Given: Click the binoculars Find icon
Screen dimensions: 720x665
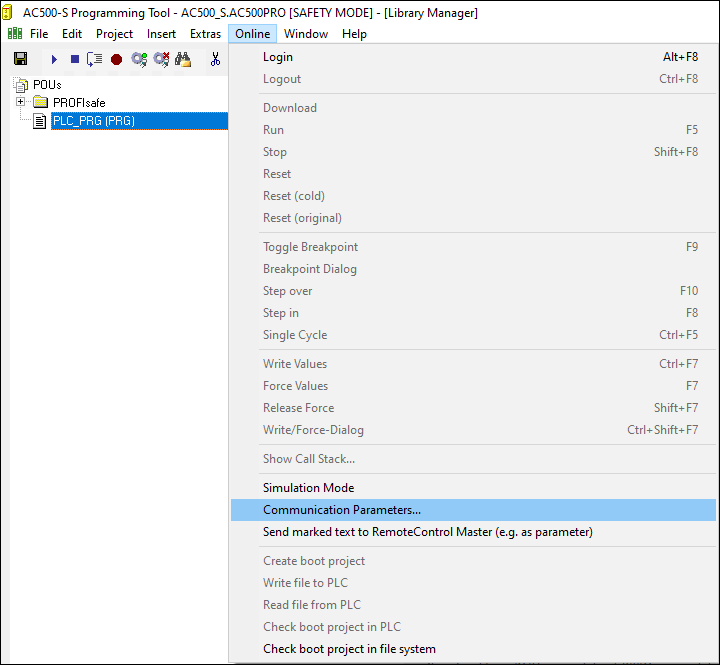Looking at the screenshot, I should point(183,59).
